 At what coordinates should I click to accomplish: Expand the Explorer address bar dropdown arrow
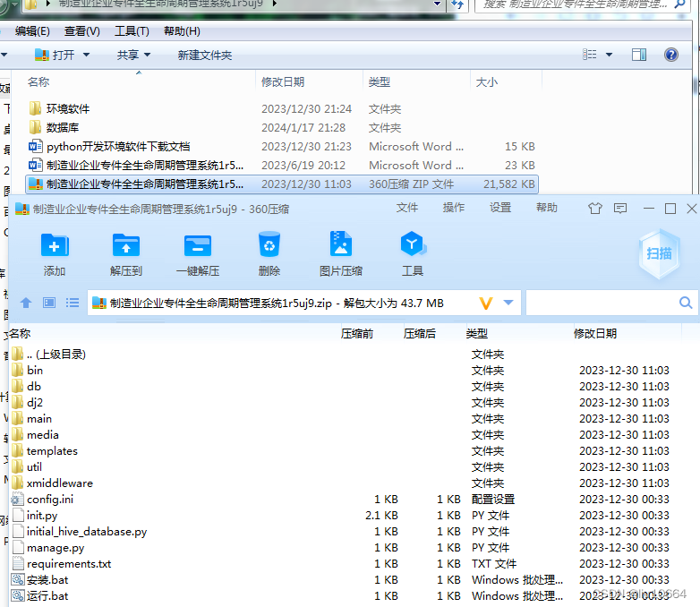(438, 4)
